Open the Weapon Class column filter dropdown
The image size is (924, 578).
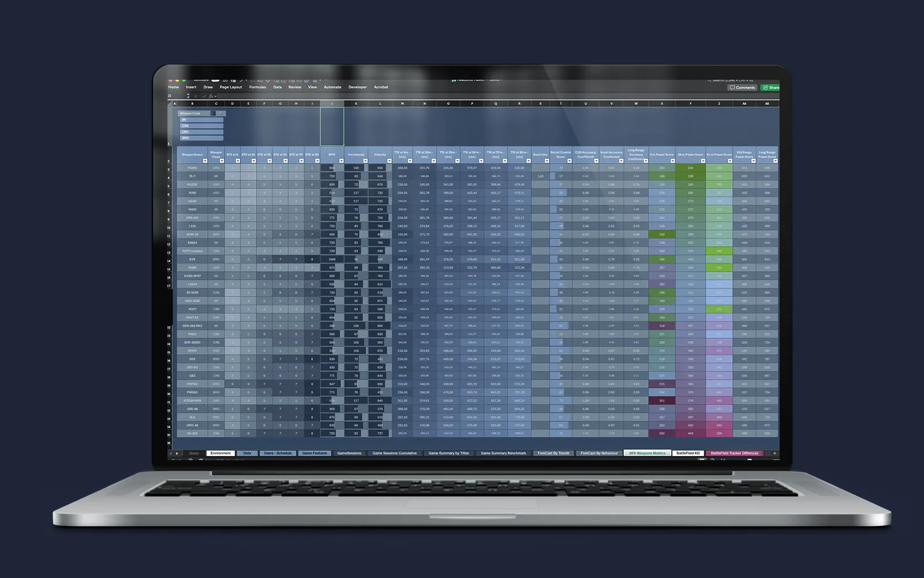coord(222,161)
